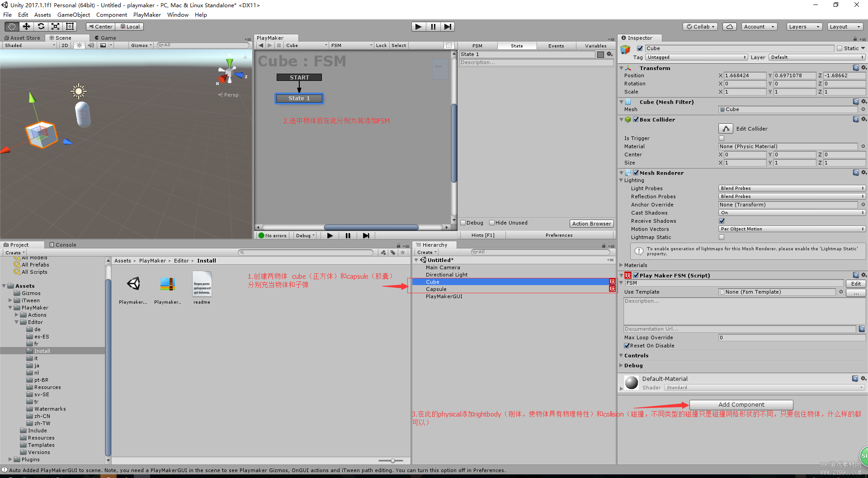Select the Rotate tool
Image resolution: width=868 pixels, height=478 pixels.
pos(41,27)
